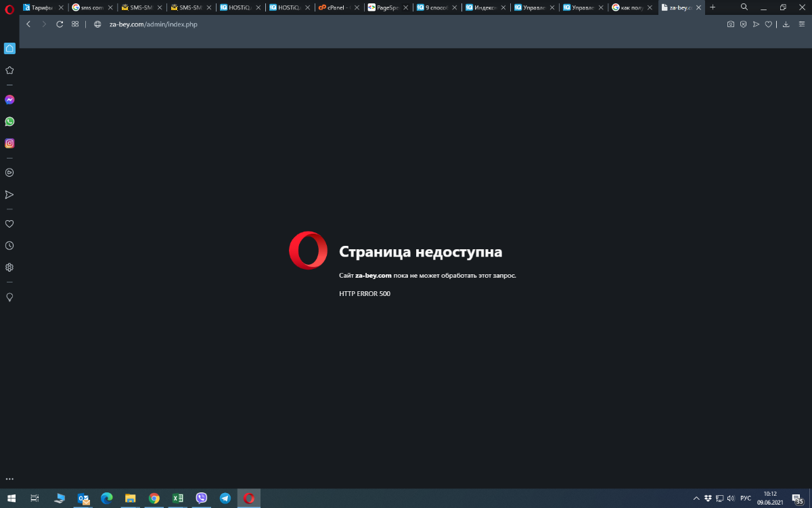Reload the current page
Screen dimensions: 812x508
(x=60, y=24)
